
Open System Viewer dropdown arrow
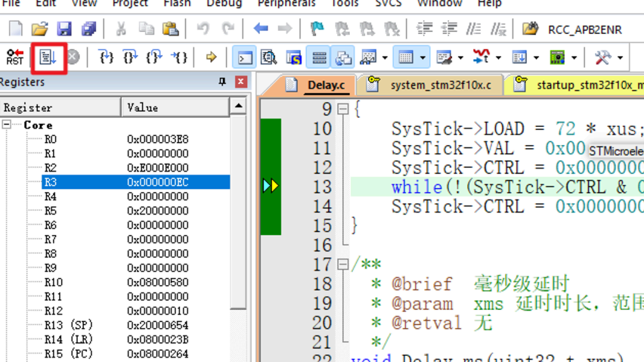tap(574, 58)
